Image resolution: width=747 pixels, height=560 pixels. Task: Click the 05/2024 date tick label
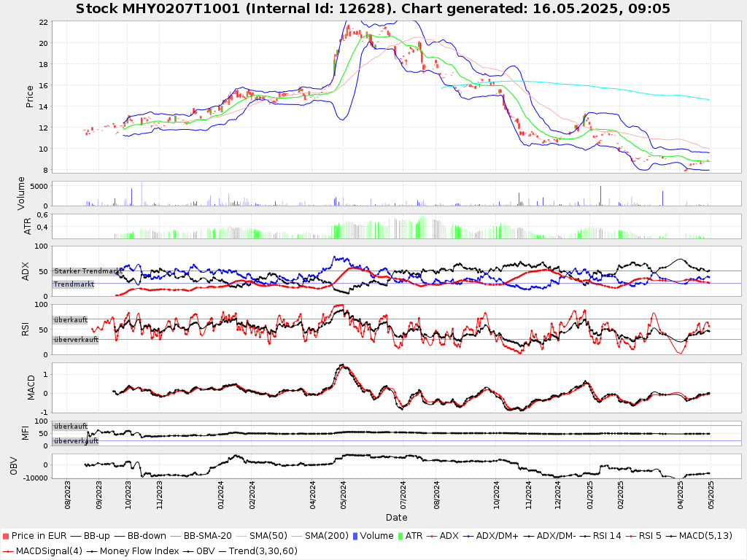click(343, 495)
